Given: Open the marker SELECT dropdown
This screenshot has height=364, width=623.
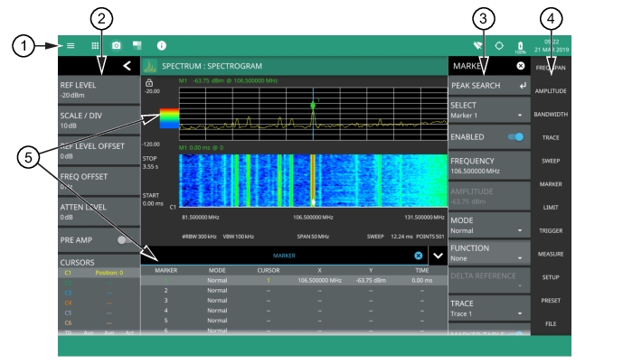Looking at the screenshot, I should point(488,110).
